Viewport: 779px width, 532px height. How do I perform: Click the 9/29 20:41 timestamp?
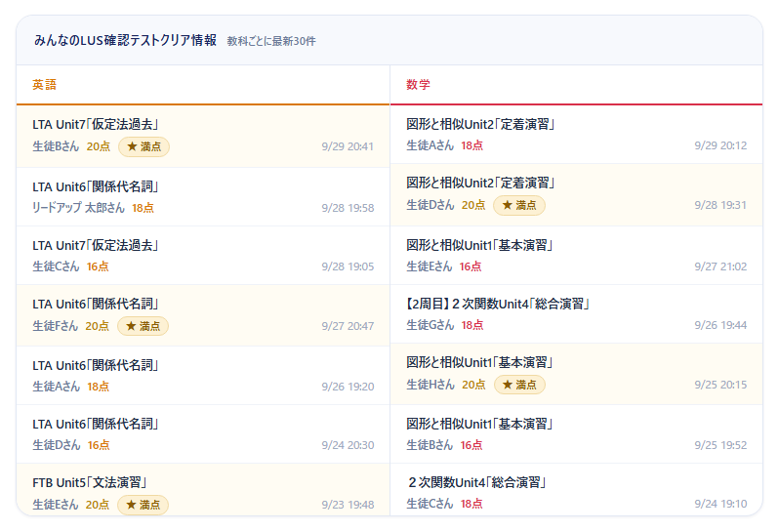(x=348, y=146)
